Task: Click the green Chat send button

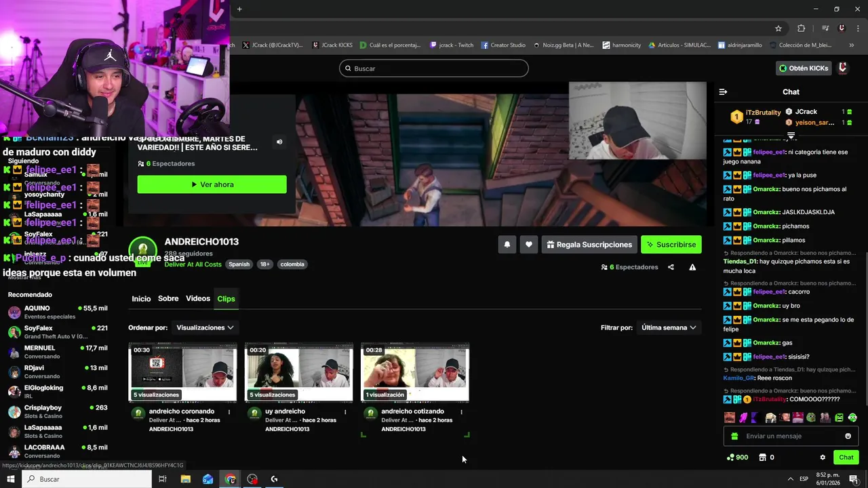Action: [846, 457]
